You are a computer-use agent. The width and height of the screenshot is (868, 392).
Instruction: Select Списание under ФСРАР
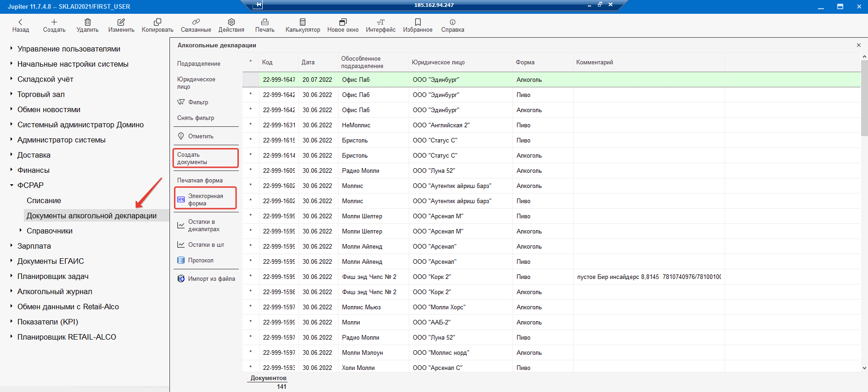[44, 200]
